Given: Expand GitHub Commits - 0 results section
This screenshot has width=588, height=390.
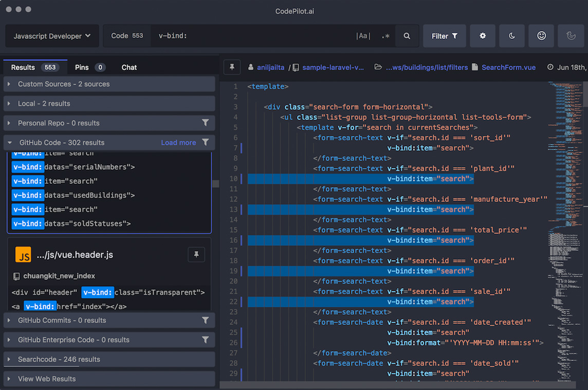Looking at the screenshot, I should coord(109,321).
